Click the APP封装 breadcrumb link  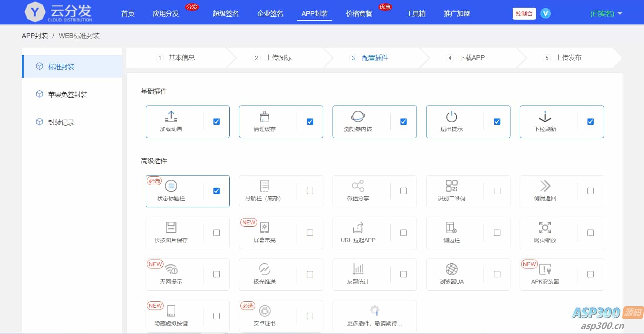(x=35, y=36)
